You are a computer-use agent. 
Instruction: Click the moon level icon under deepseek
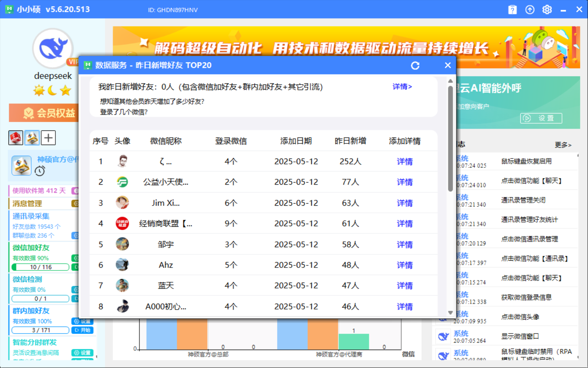click(x=52, y=90)
